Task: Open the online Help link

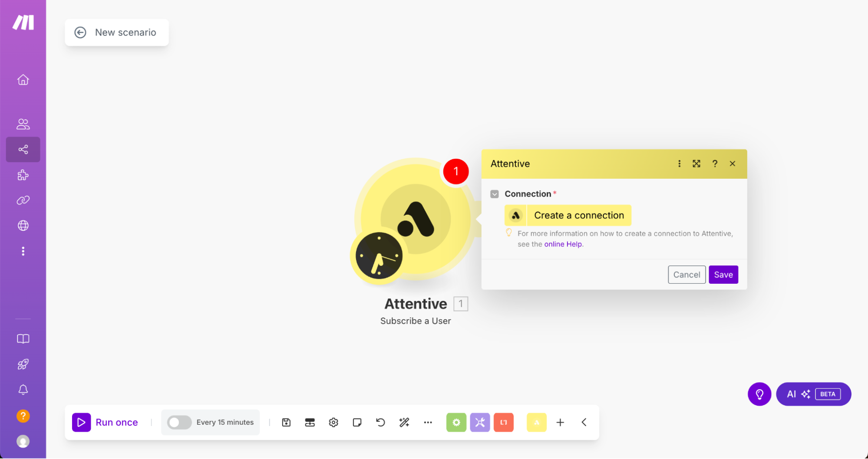Action: 563,244
